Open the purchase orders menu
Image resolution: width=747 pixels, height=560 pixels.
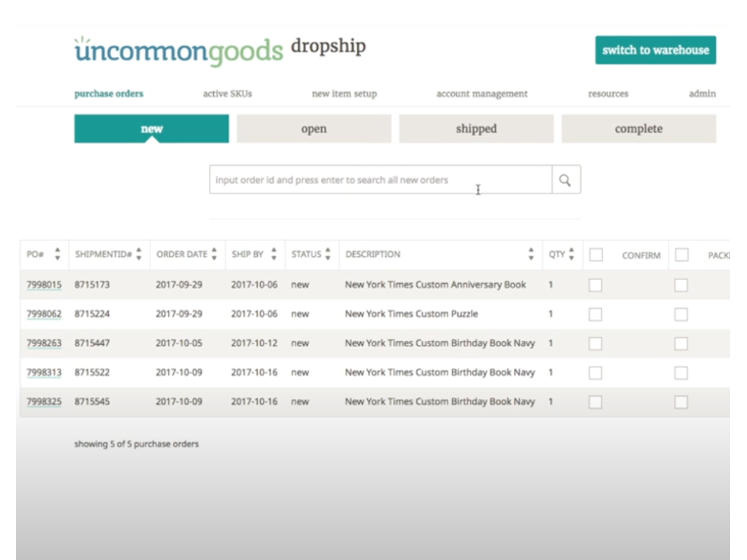click(x=109, y=94)
